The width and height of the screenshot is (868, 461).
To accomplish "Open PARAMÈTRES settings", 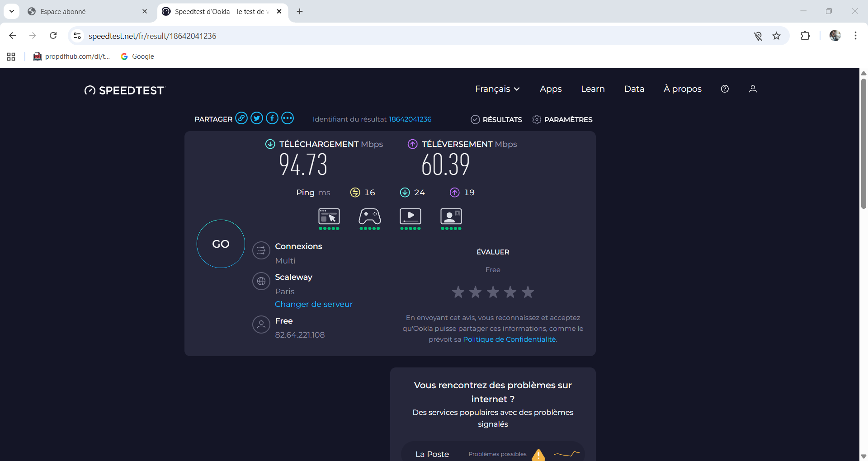I will (x=562, y=119).
